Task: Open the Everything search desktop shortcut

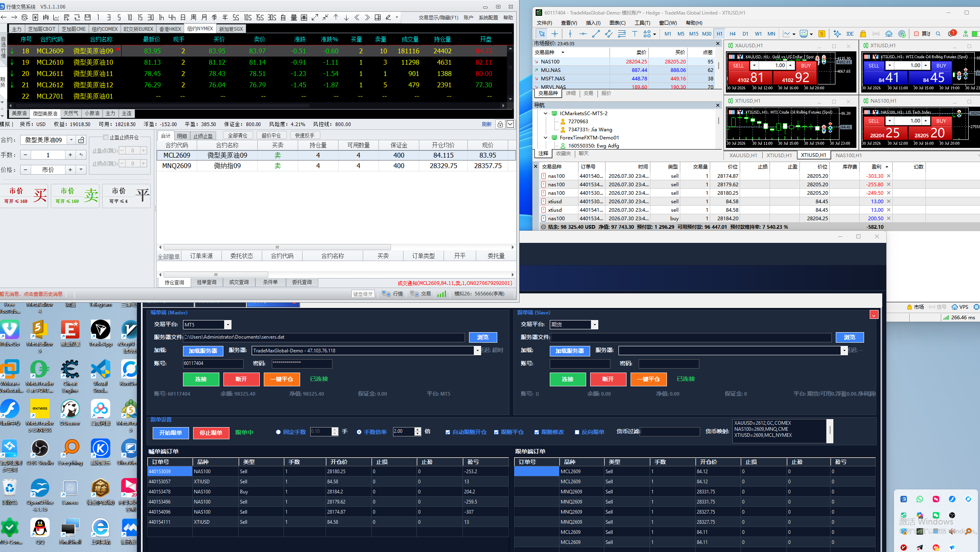Action: tap(70, 452)
